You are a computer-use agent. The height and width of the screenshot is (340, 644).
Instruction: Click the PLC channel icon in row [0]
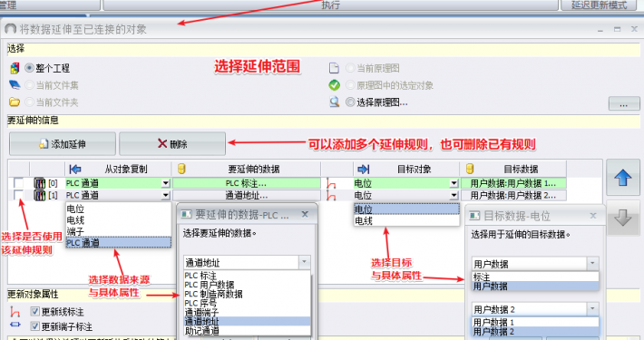coord(39,183)
